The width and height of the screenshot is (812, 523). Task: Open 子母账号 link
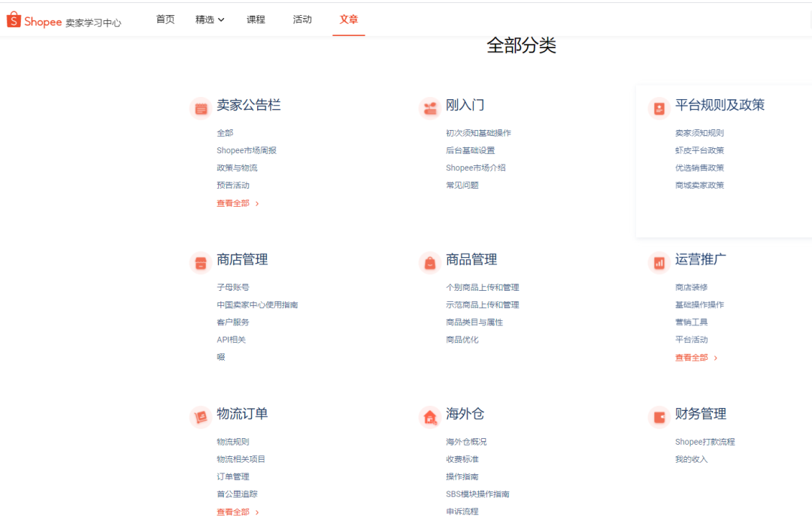(x=233, y=287)
